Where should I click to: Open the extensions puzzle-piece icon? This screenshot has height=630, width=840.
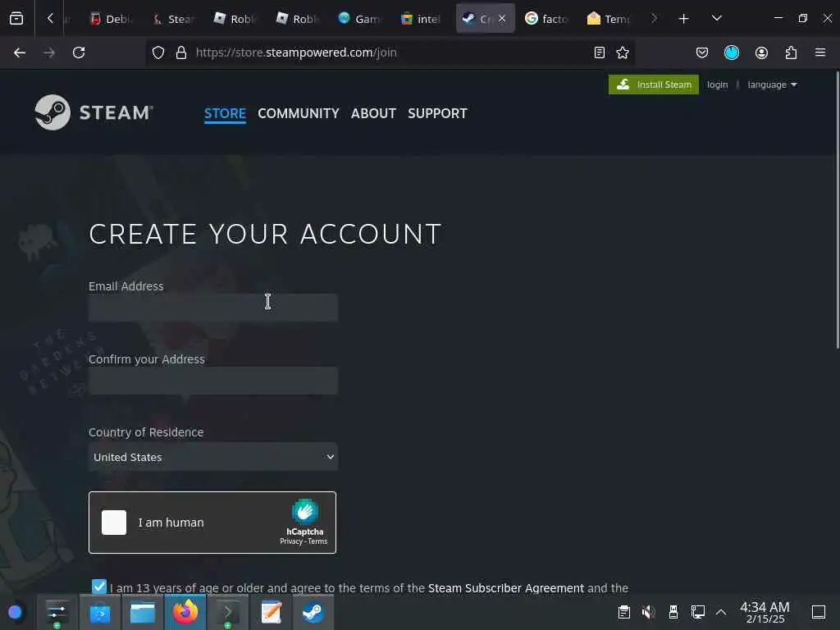[x=791, y=52]
